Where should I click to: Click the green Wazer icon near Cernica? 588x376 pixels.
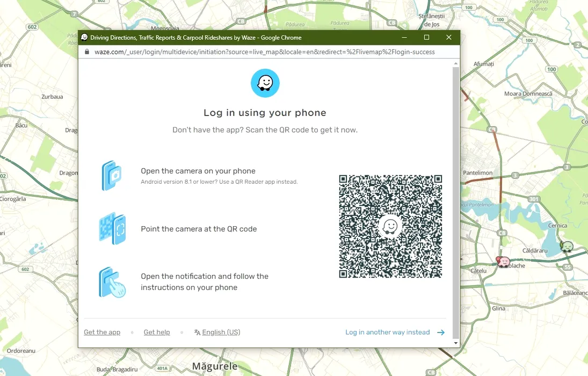pyautogui.click(x=567, y=246)
